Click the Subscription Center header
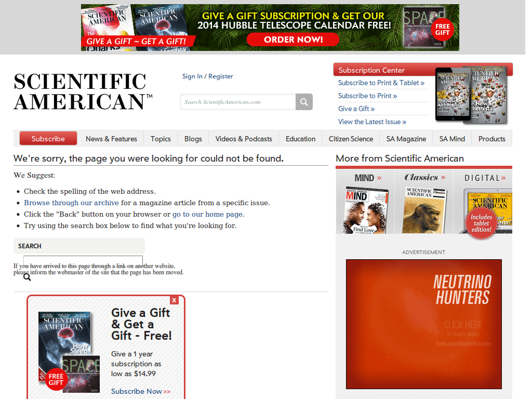The height and width of the screenshot is (399, 532). [371, 70]
